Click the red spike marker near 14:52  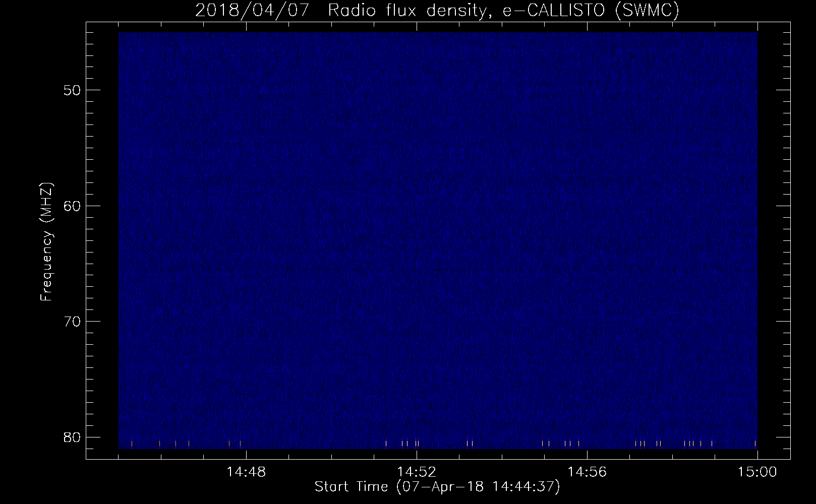(416, 443)
